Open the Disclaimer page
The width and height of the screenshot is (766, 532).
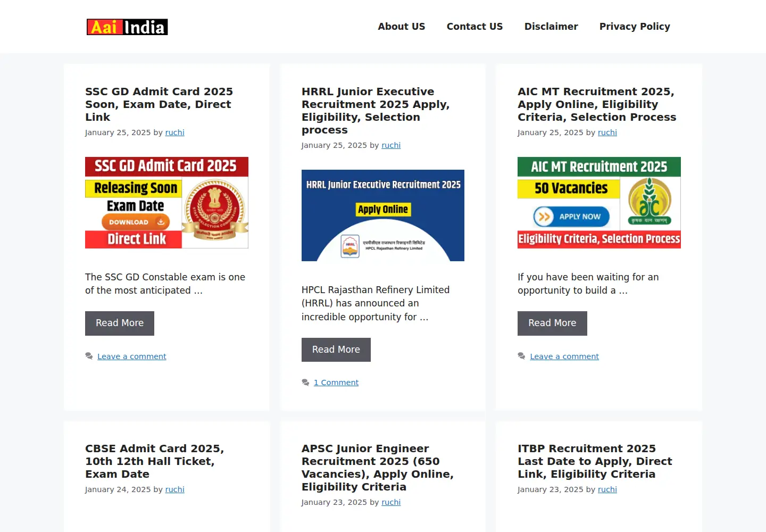tap(551, 27)
